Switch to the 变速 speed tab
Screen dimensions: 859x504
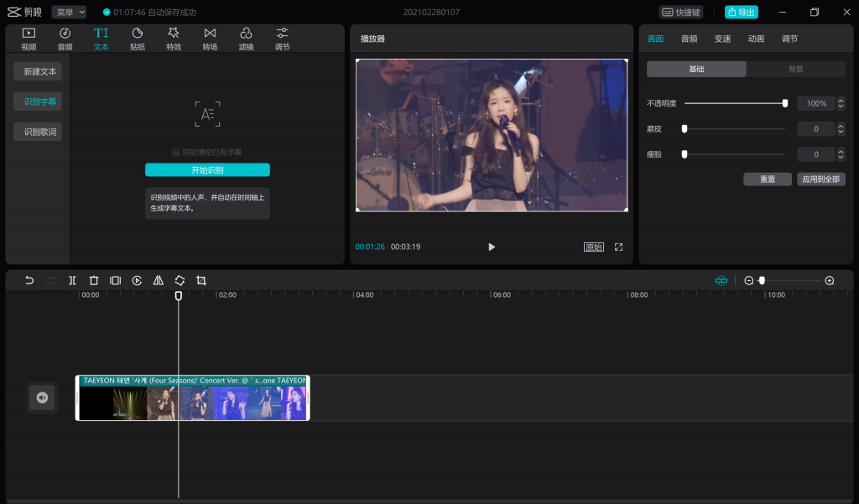(x=722, y=39)
